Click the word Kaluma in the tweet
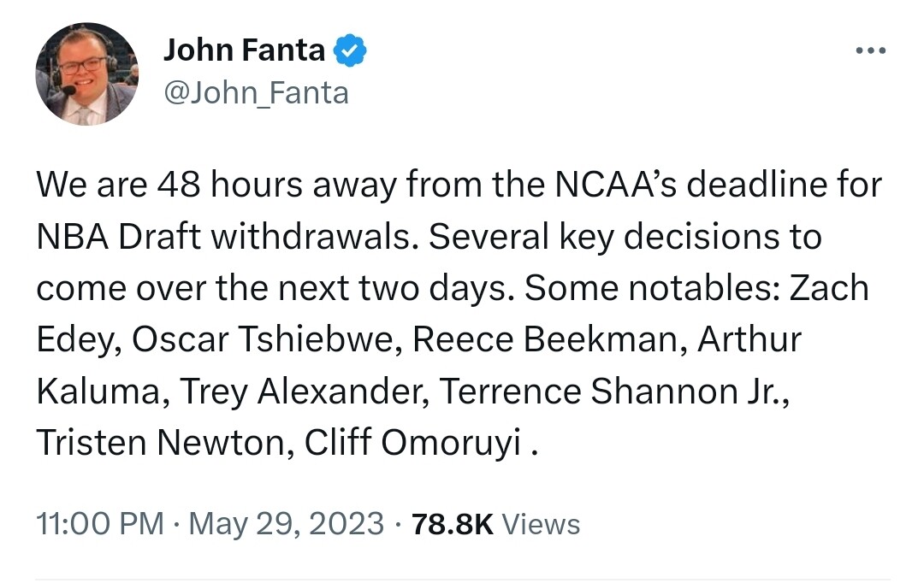The height and width of the screenshot is (583, 924). point(95,392)
